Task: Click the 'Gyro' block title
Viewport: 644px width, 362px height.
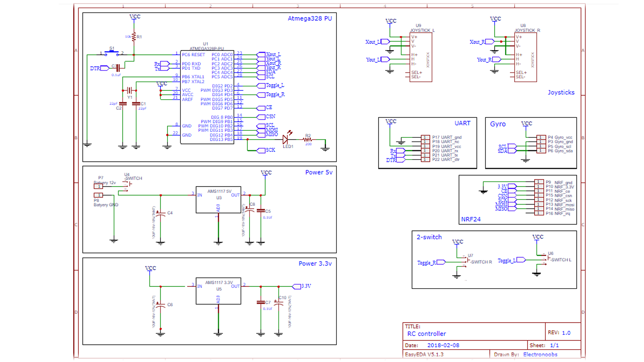Action: pyautogui.click(x=498, y=124)
